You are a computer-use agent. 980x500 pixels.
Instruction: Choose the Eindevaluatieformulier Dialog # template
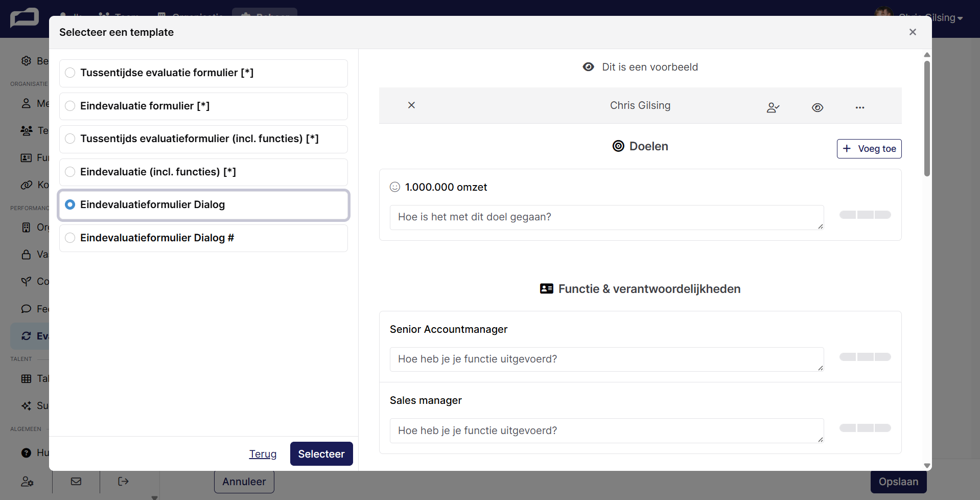pyautogui.click(x=203, y=238)
